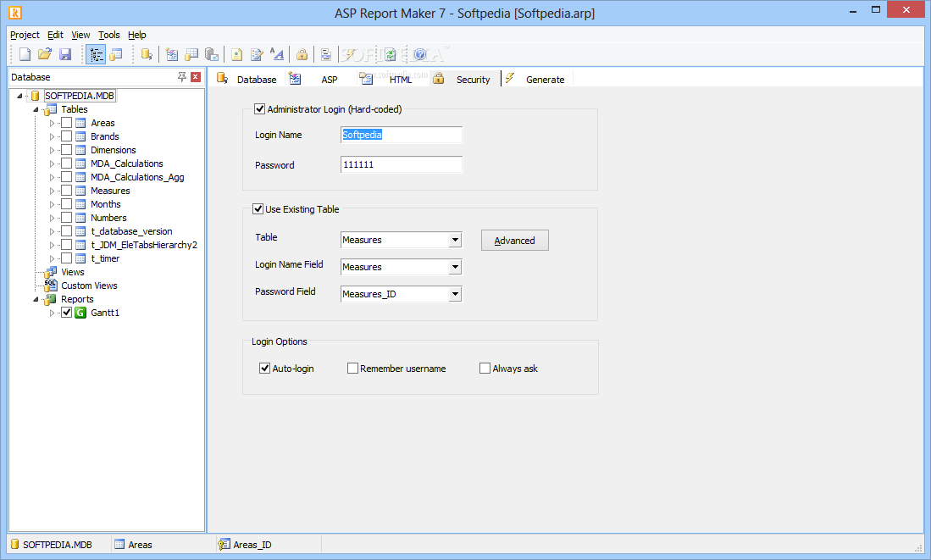Click the synchronize green arrows toolbar icon
Screen dimensions: 931x560
(390, 54)
